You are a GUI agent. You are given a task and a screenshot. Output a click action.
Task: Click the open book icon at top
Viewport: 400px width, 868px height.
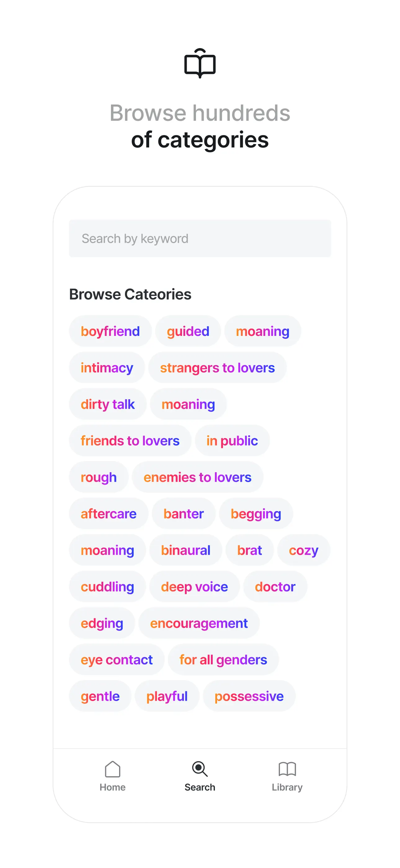pos(200,63)
